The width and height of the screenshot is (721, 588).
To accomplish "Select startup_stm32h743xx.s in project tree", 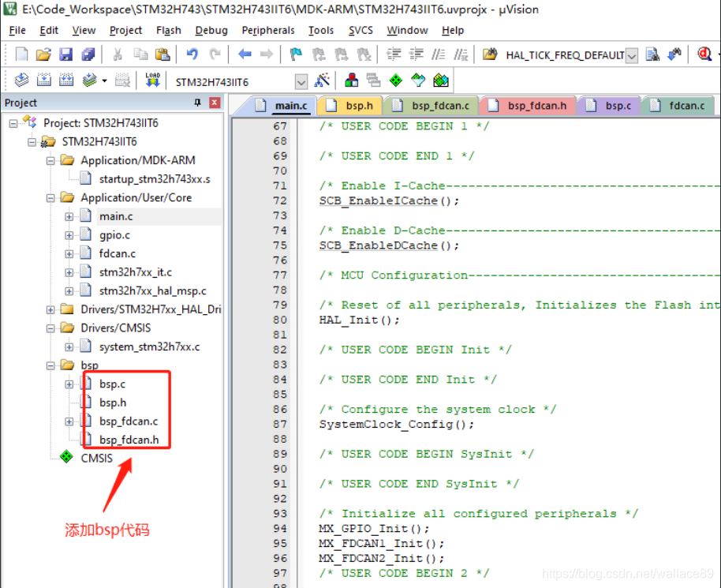I will [x=155, y=179].
